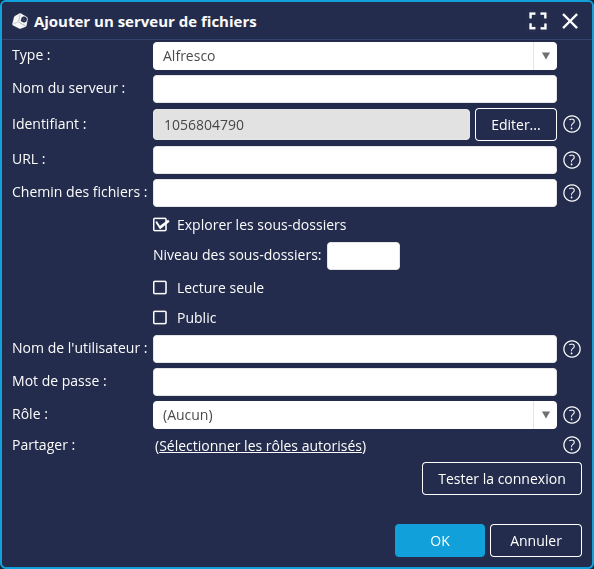Maximize the dialog with fullscreen icon
Viewport: 594px width, 569px height.
[538, 21]
